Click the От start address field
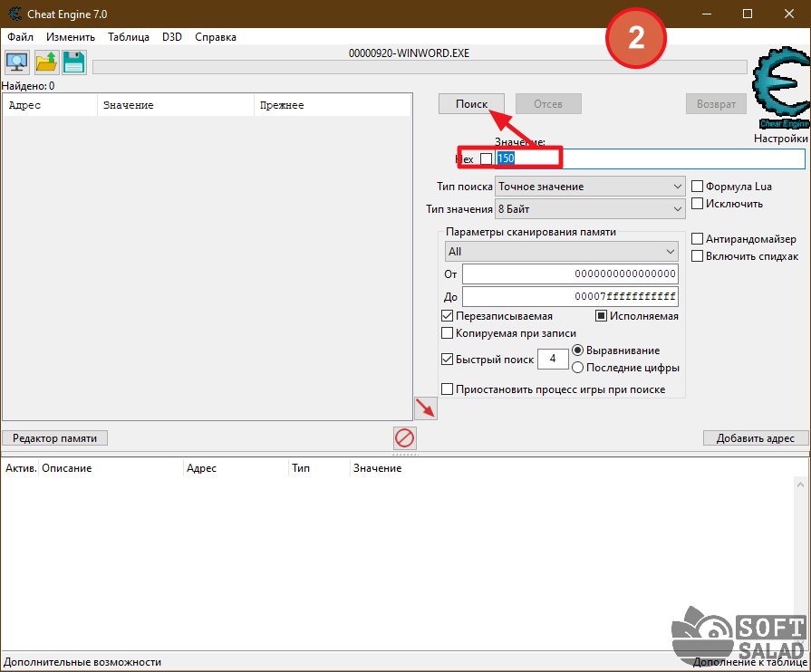The width and height of the screenshot is (811, 672). [570, 274]
